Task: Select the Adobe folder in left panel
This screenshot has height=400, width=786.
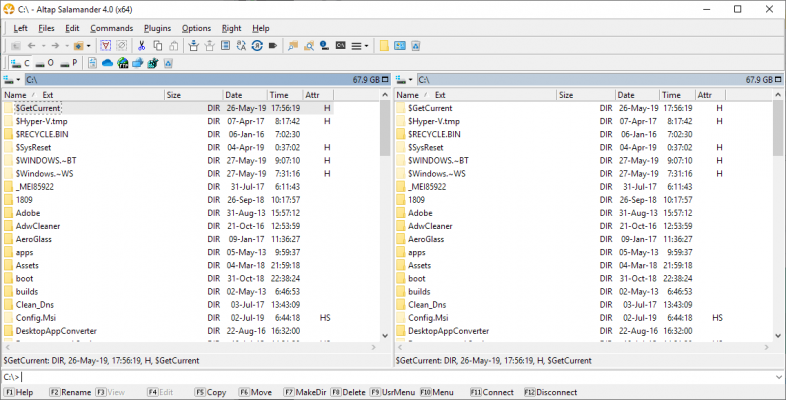Action: point(28,212)
